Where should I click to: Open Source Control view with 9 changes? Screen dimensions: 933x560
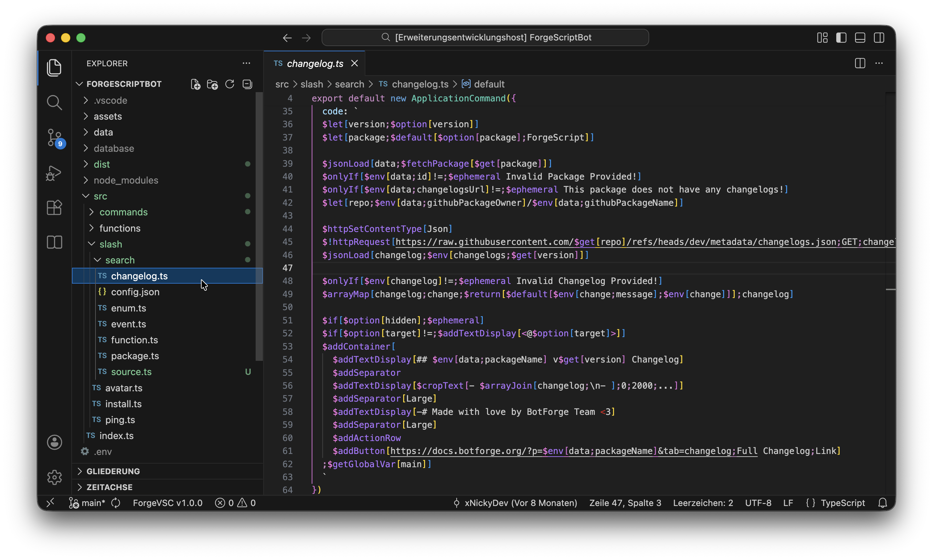point(54,138)
